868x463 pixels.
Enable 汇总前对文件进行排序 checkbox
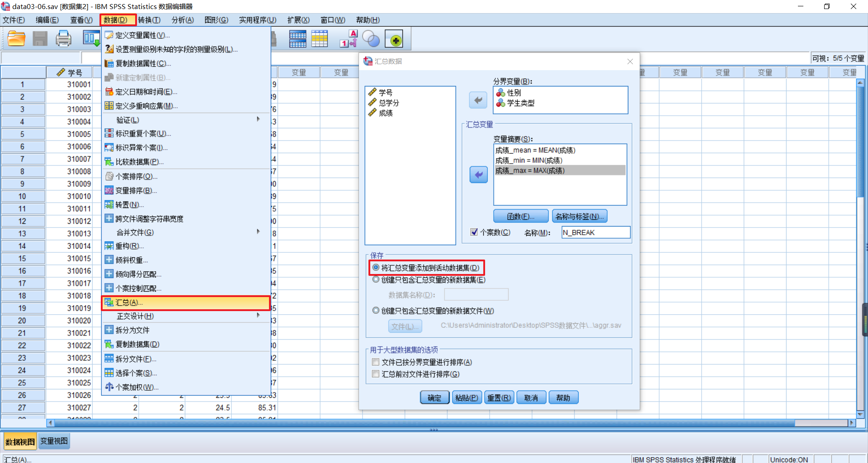(x=375, y=374)
